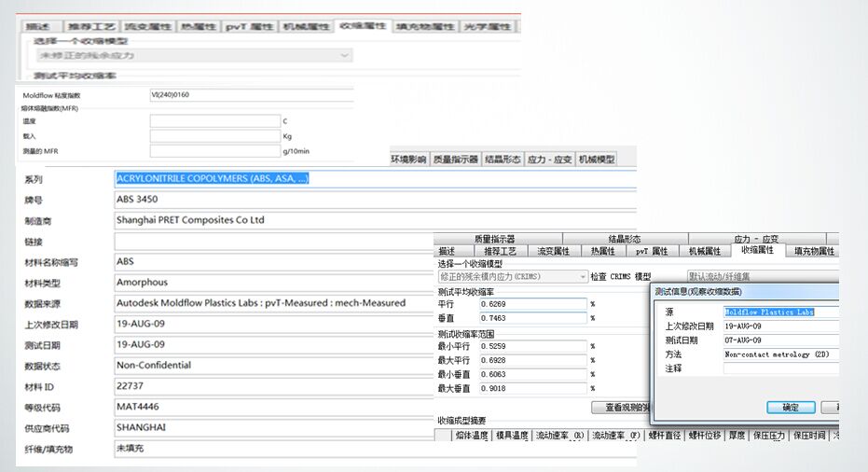The height and width of the screenshot is (472, 868).
Task: Focus the empty 注释 field in dialog
Action: pos(781,368)
